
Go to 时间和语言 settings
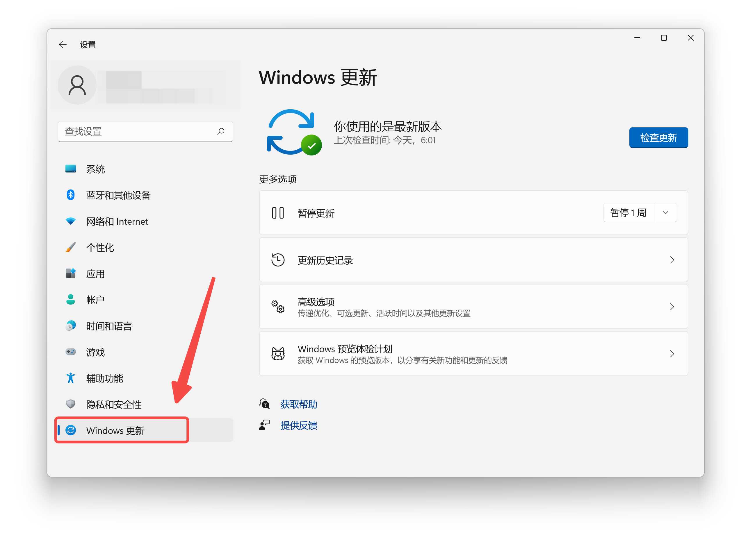tap(145, 326)
